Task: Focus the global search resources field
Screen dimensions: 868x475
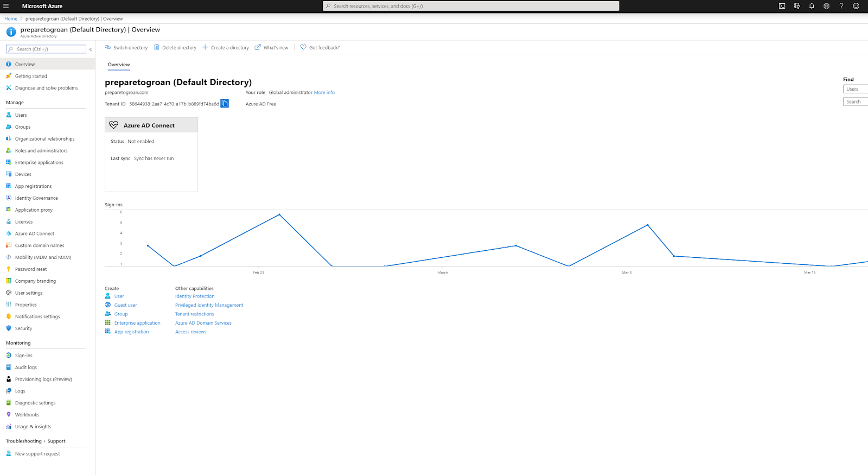Action: click(471, 6)
